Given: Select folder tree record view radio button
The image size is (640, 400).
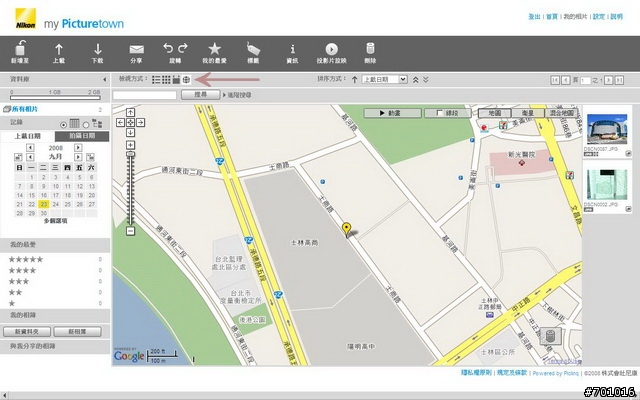Looking at the screenshot, I should click(86, 124).
